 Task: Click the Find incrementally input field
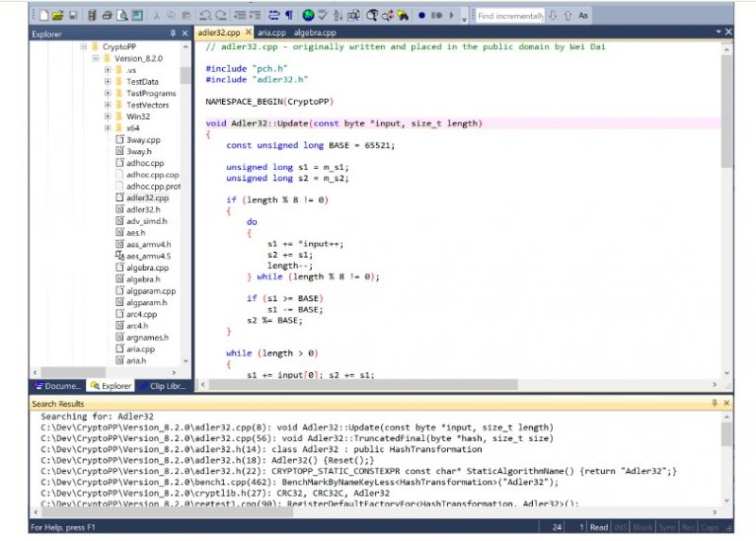pos(510,16)
